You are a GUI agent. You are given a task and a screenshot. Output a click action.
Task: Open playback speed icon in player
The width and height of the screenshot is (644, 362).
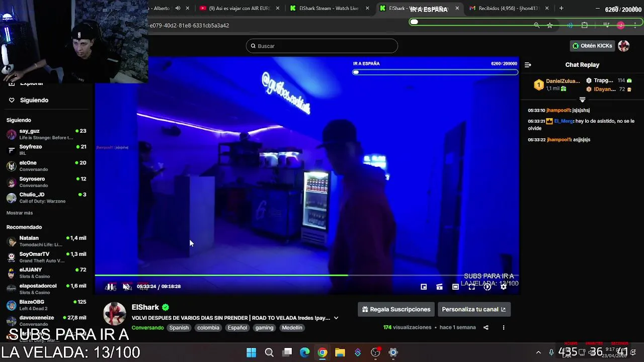(x=488, y=287)
